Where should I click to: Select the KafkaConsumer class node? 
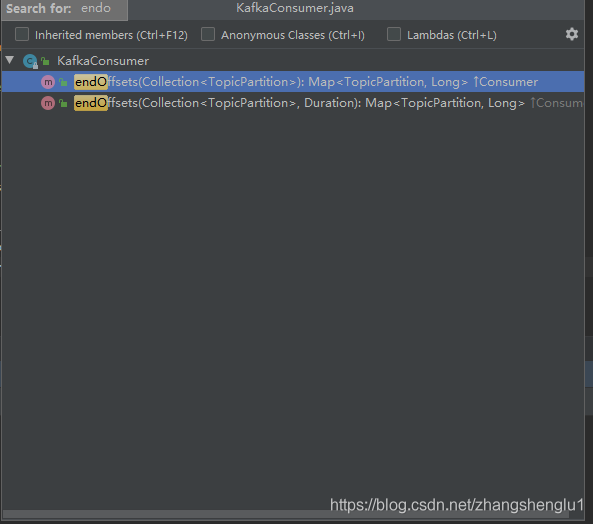pos(103,61)
